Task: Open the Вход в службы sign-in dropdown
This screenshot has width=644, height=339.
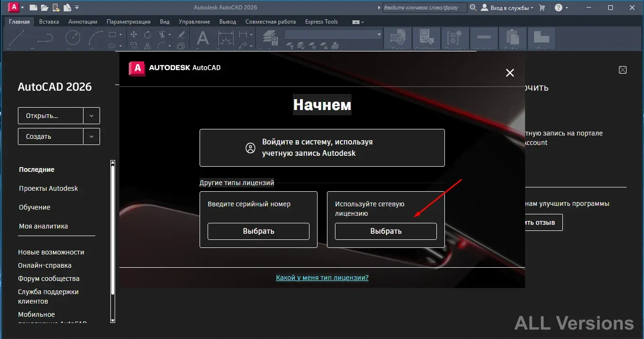Action: (507, 8)
